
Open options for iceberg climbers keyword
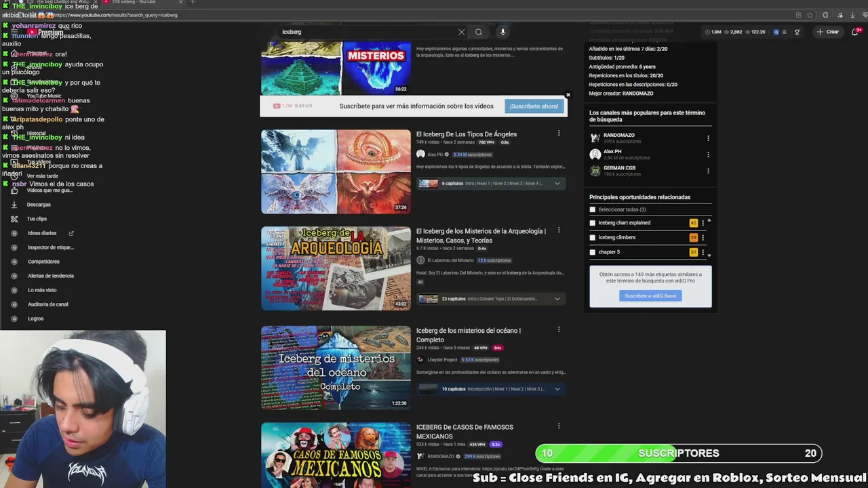pos(703,237)
